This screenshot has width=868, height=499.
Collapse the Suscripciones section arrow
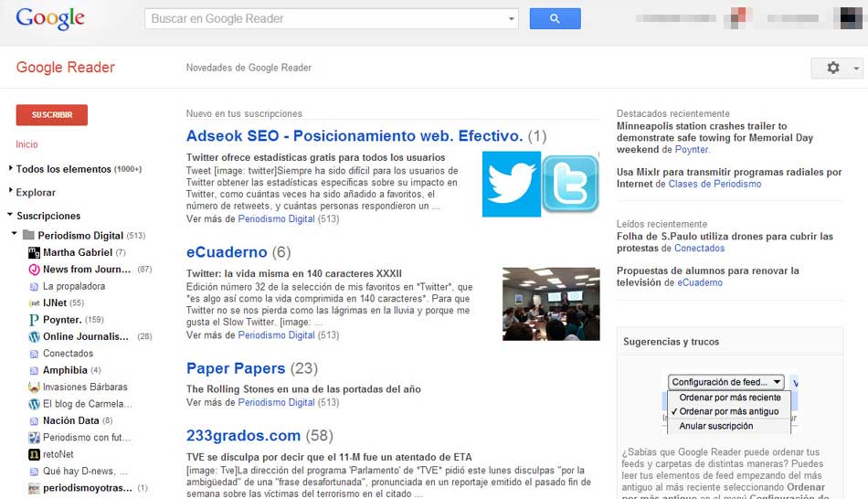coord(10,215)
